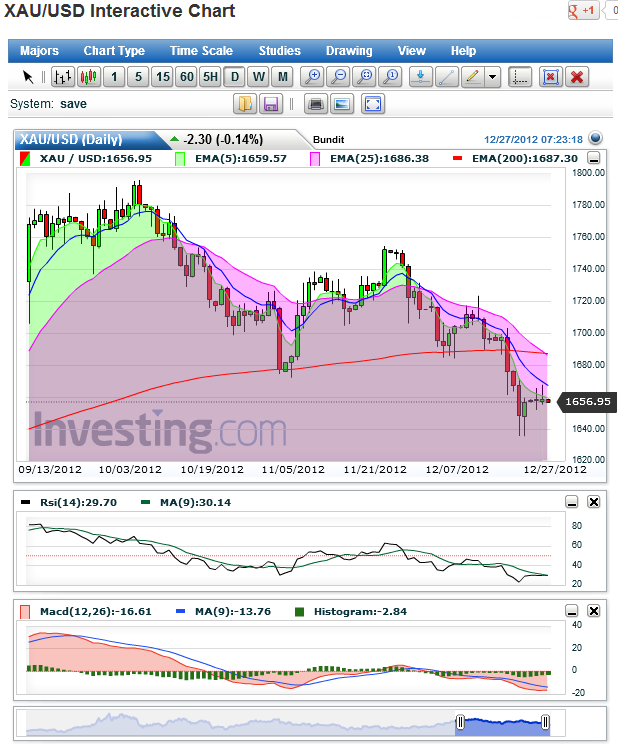Open the Time Scale menu
This screenshot has width=618, height=748.
(201, 51)
